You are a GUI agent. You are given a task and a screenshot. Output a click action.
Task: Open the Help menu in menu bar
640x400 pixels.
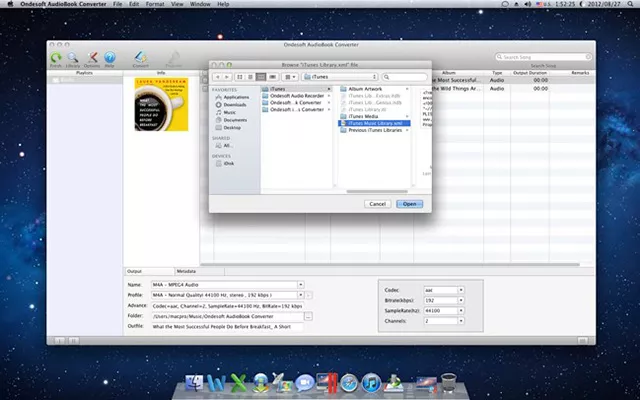tap(223, 4)
